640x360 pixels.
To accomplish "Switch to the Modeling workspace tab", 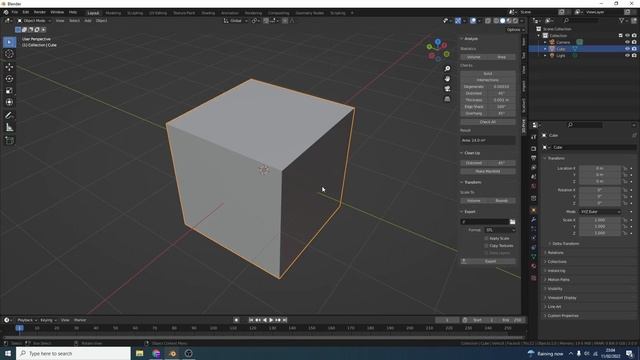I will click(x=113, y=13).
